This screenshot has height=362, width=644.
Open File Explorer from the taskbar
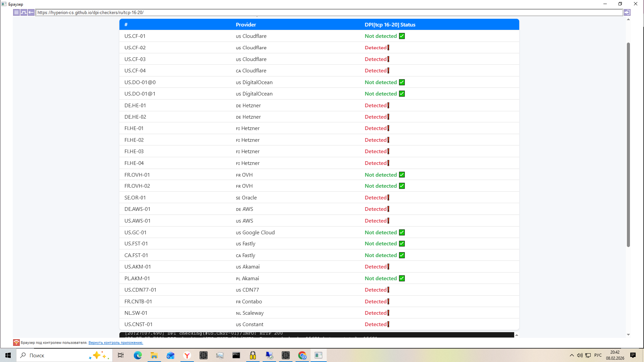pyautogui.click(x=154, y=355)
